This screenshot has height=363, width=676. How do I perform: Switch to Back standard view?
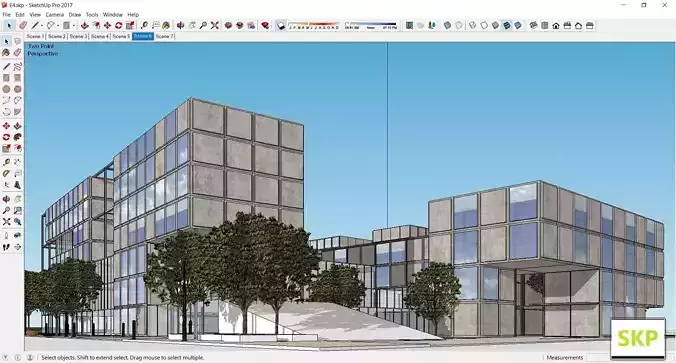[x=578, y=25]
